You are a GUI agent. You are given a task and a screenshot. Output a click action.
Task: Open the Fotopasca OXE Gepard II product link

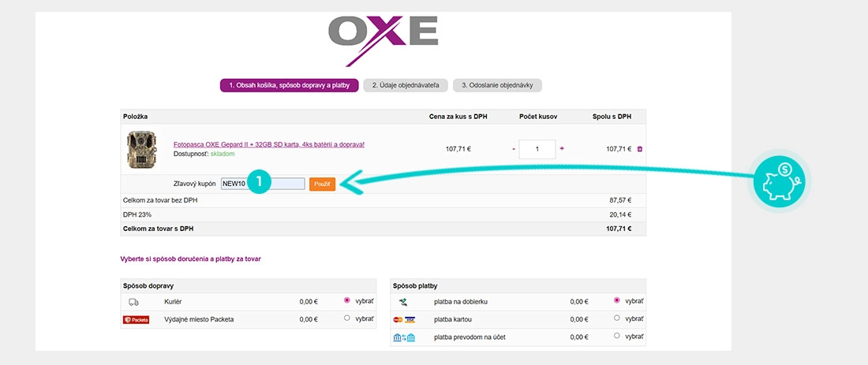[x=269, y=144]
